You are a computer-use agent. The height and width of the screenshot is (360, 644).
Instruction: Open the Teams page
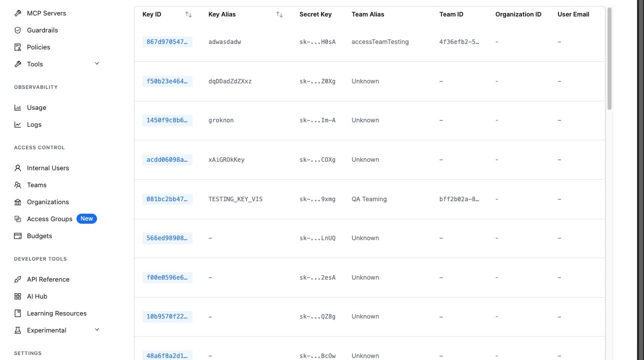pyautogui.click(x=36, y=185)
